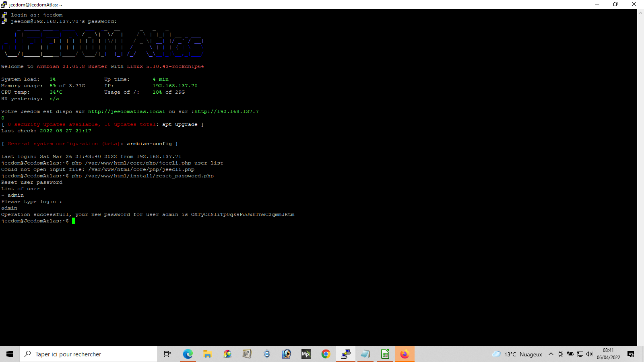Open the volume control tray icon
The width and height of the screenshot is (644, 362).
pyautogui.click(x=590, y=354)
